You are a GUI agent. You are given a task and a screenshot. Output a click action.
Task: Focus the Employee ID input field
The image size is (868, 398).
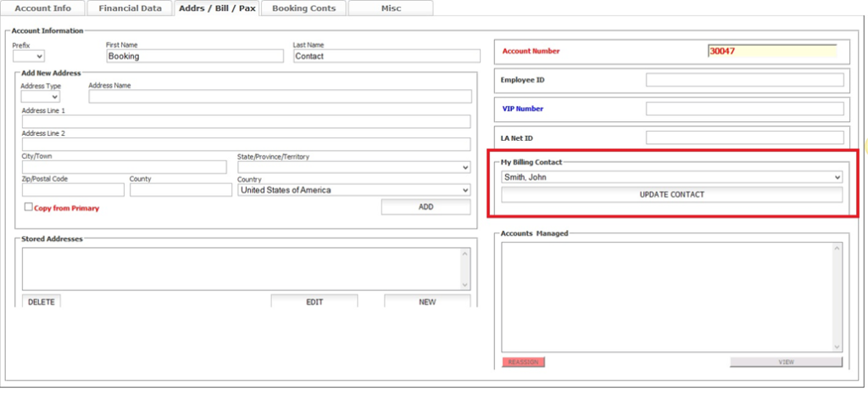point(744,81)
